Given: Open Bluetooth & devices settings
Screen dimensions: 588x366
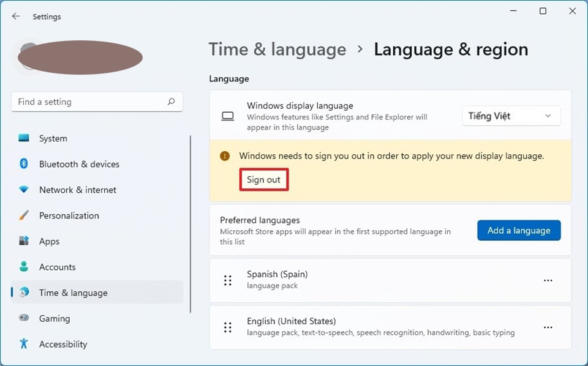Looking at the screenshot, I should [97, 164].
